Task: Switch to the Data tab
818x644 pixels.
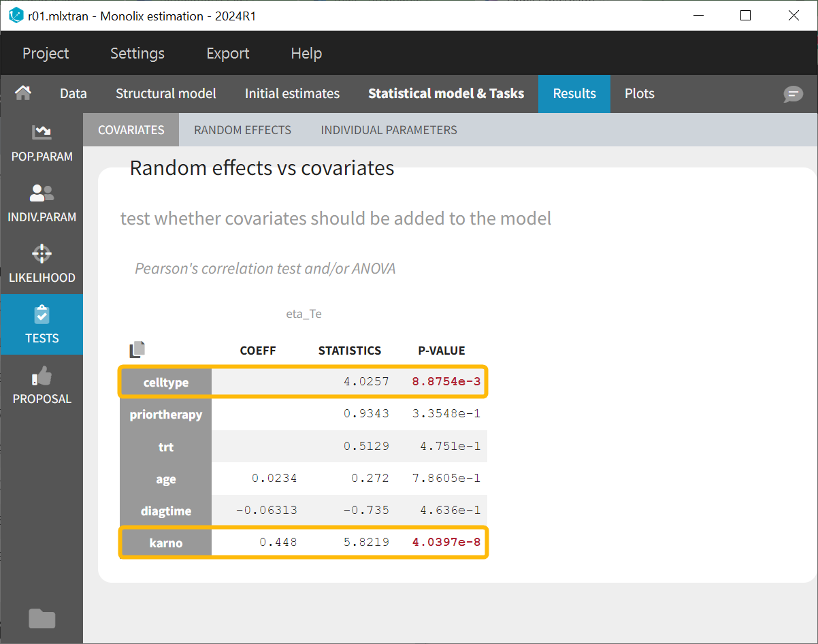Action: (73, 94)
